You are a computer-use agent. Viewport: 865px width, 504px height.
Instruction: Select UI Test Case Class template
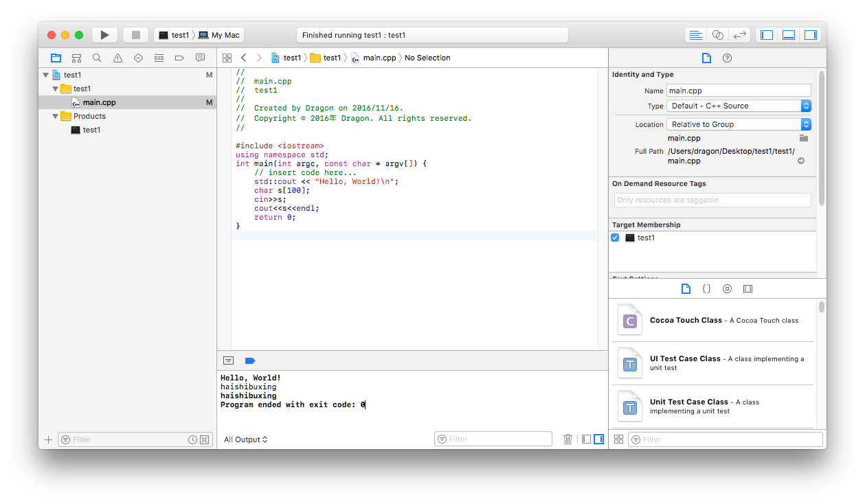(x=712, y=363)
